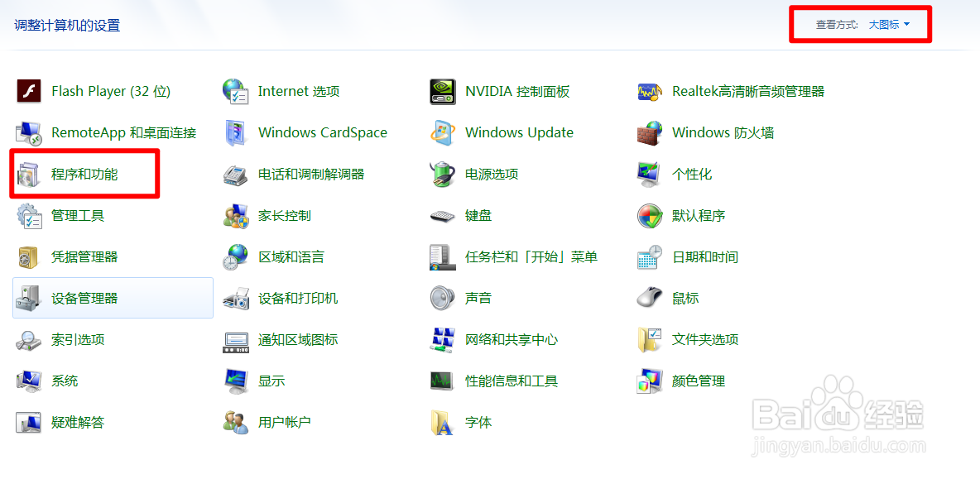The width and height of the screenshot is (980, 479).
Task: Open the 区域和语言 text link
Action: coord(291,256)
